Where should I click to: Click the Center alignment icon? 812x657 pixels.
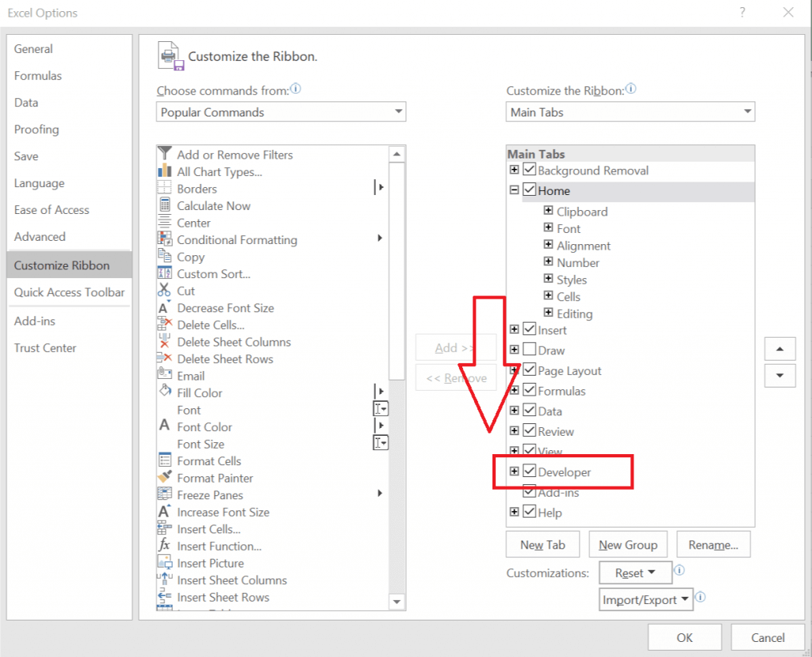coord(165,222)
